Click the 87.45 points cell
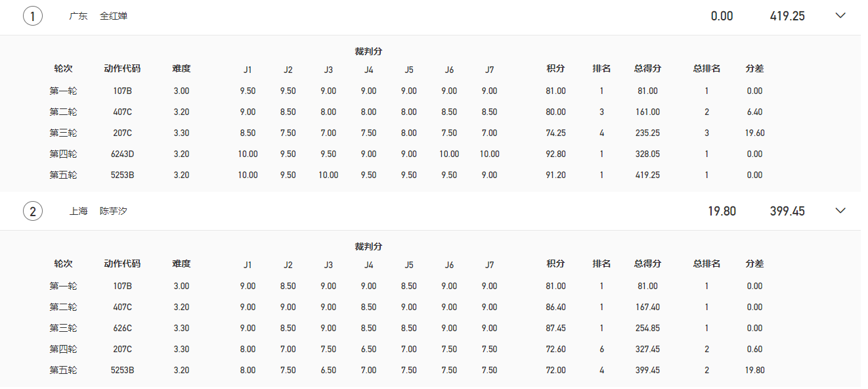The width and height of the screenshot is (868, 389). pos(555,328)
